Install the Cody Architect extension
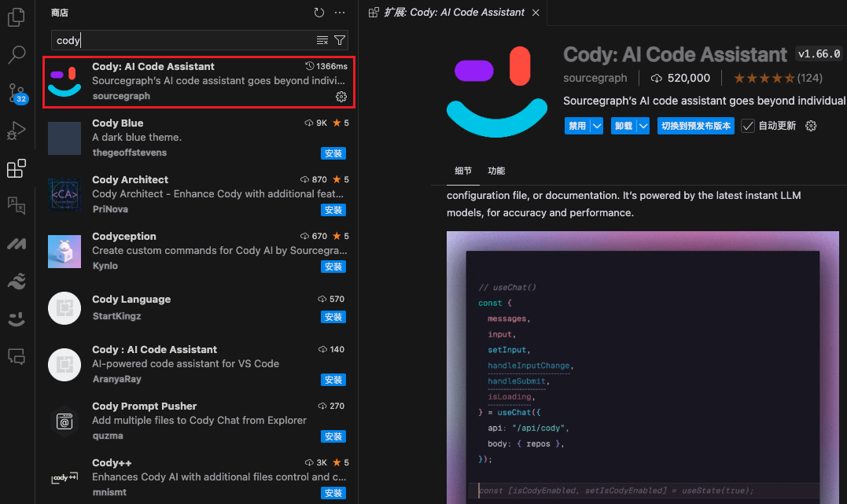 pyautogui.click(x=333, y=210)
